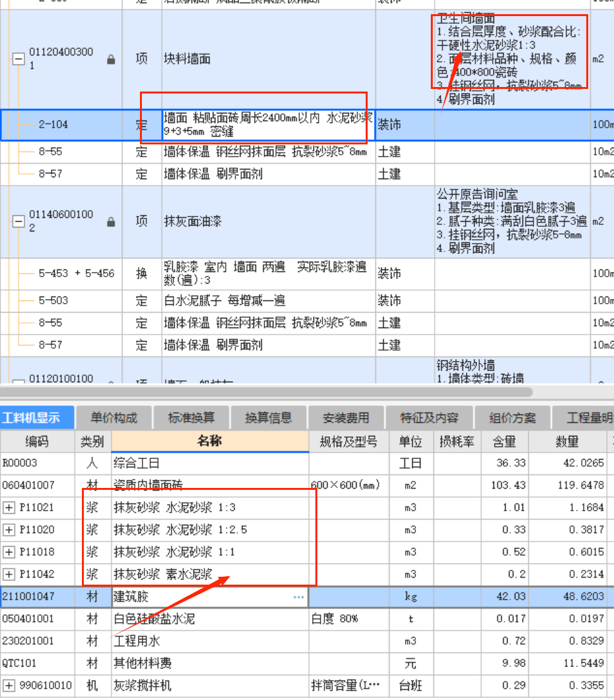Click 装饰 specialty cell of row 2-104
Viewport: 614px width, 700px height.
(x=405, y=124)
